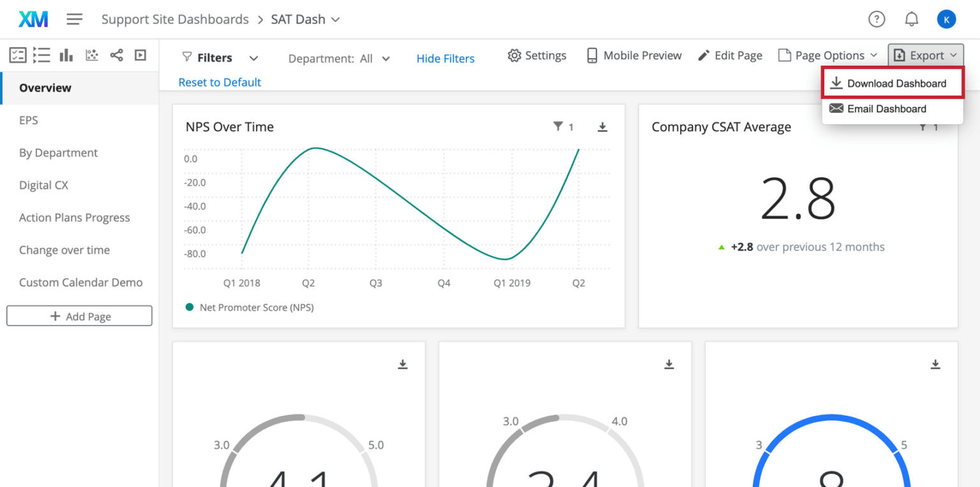
Task: Open the notifications bell
Action: 912,19
